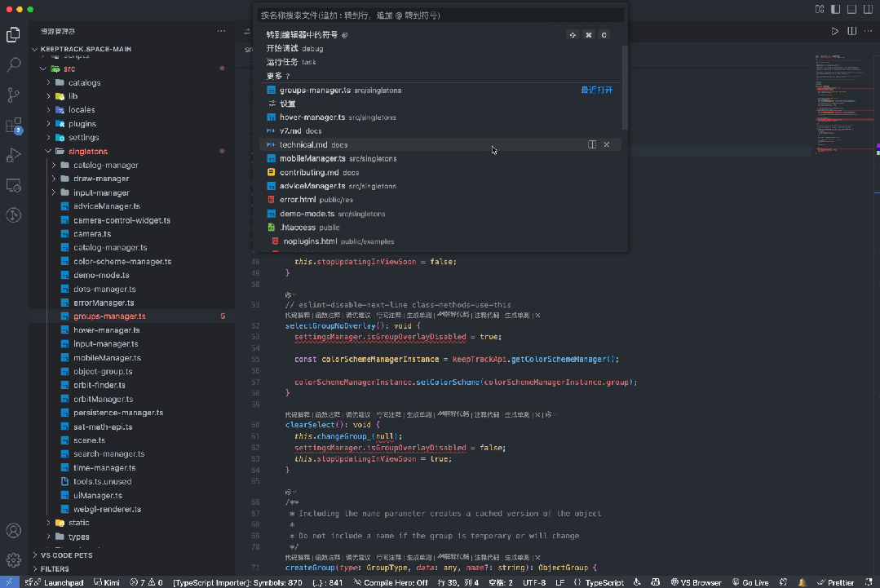Click cursor position 行 39 in status bar

(x=458, y=582)
